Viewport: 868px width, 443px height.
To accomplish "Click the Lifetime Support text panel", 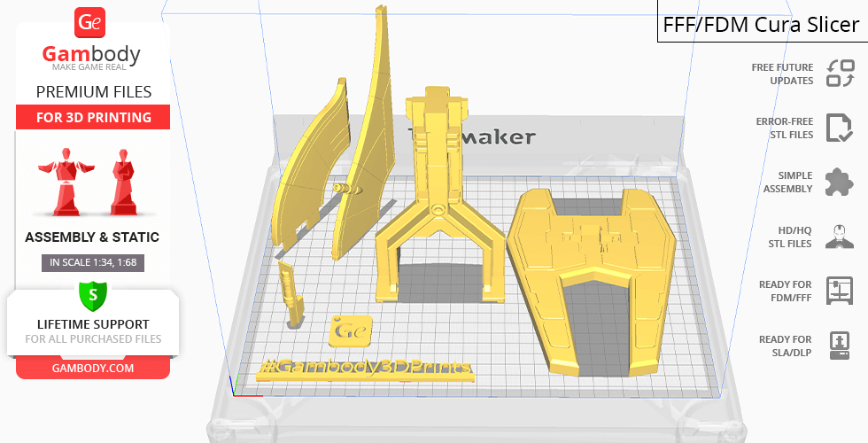I will coord(92,330).
